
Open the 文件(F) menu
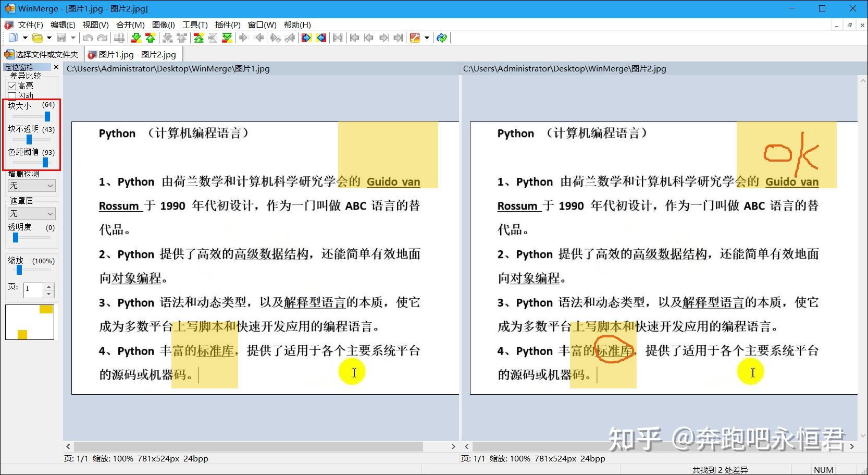coord(31,25)
